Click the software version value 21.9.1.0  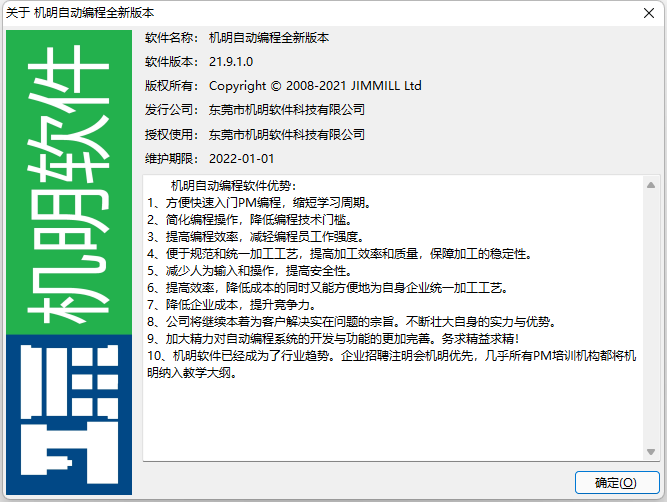point(231,61)
